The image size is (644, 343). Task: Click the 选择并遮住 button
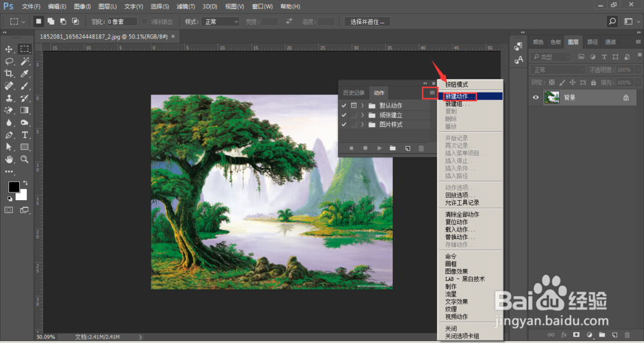[x=367, y=21]
